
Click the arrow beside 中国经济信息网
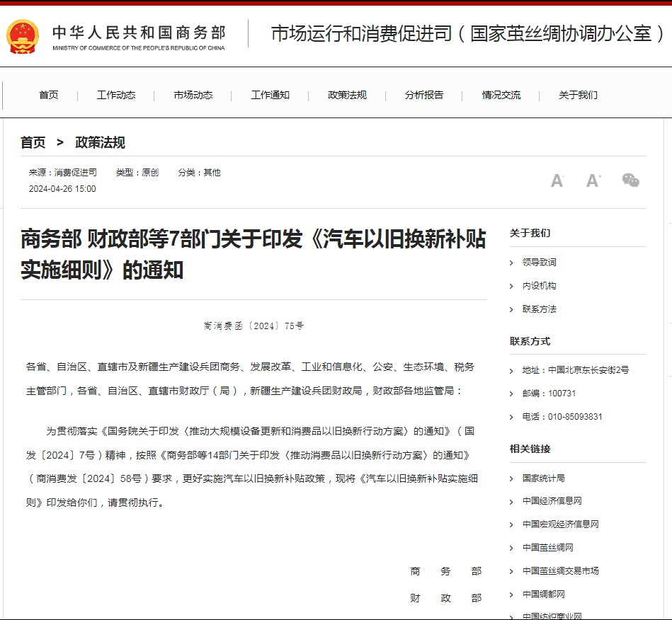pos(511,502)
